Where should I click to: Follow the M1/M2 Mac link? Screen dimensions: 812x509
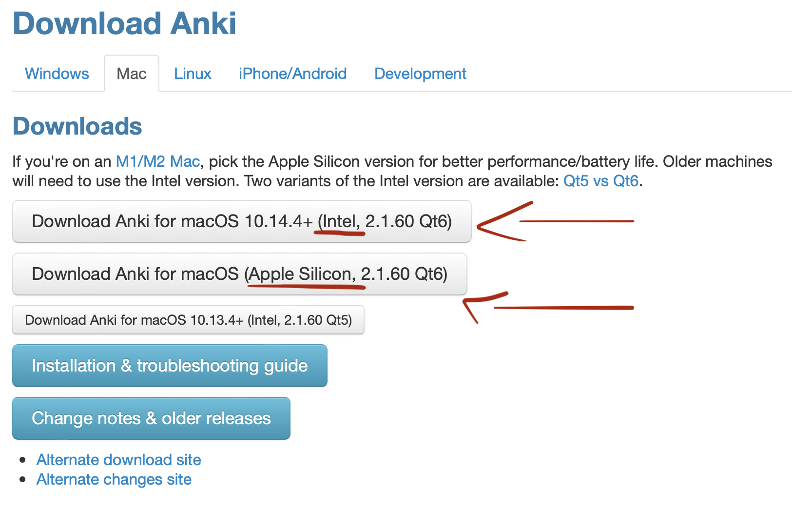click(158, 161)
